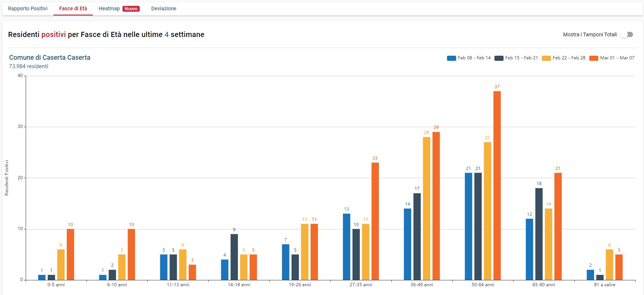Click the Comune di Caserta Caserta title

pyautogui.click(x=50, y=58)
